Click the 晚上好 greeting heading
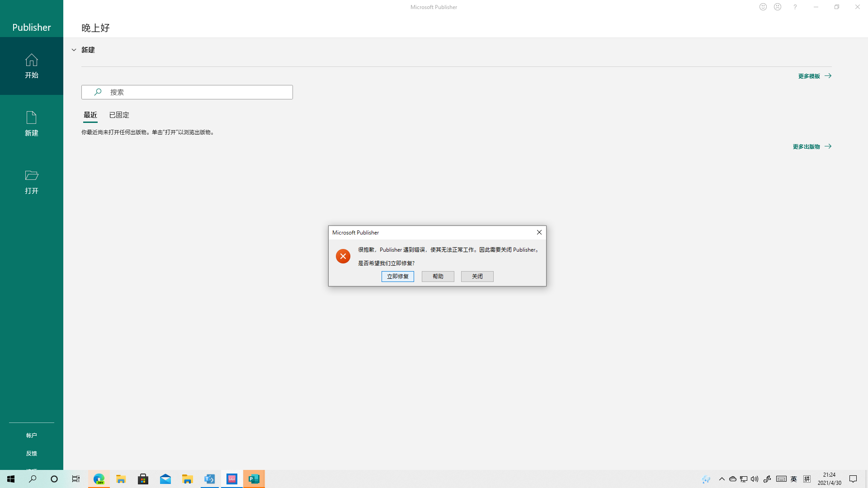Screen dimensions: 868x488 click(x=95, y=28)
